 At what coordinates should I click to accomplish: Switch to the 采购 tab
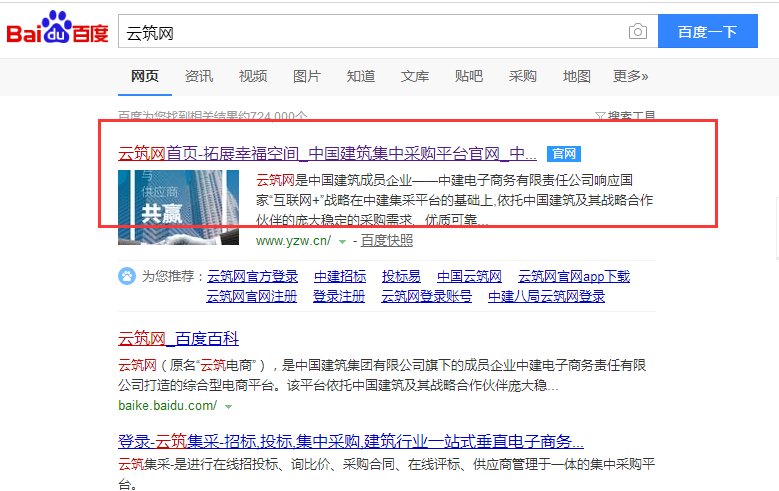pyautogui.click(x=523, y=76)
